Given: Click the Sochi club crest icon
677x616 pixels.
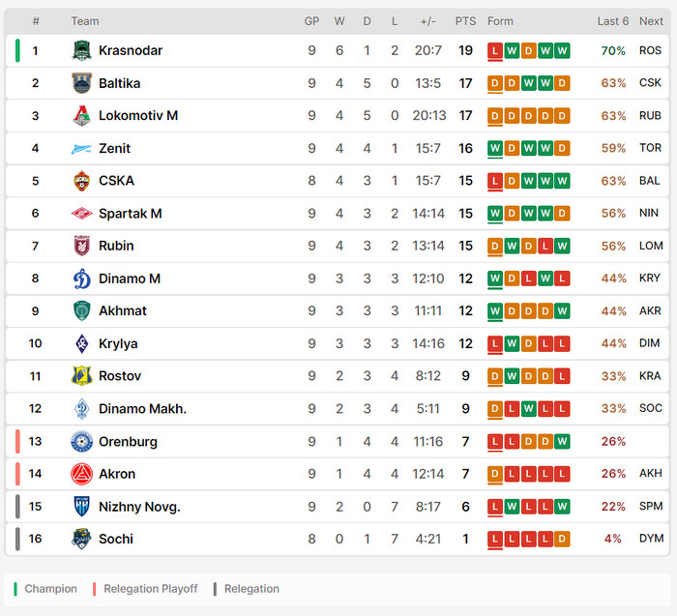Looking at the screenshot, I should [x=82, y=539].
